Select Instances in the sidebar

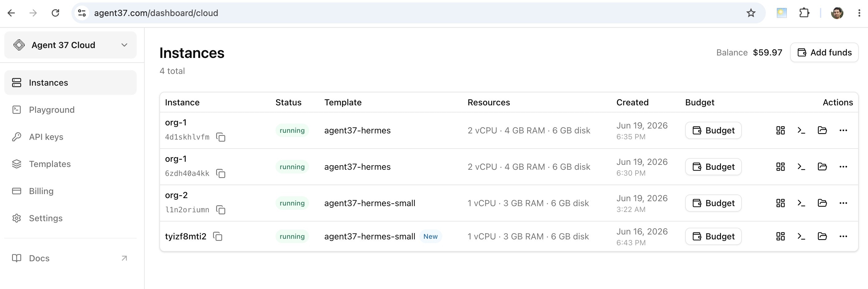pos(70,83)
